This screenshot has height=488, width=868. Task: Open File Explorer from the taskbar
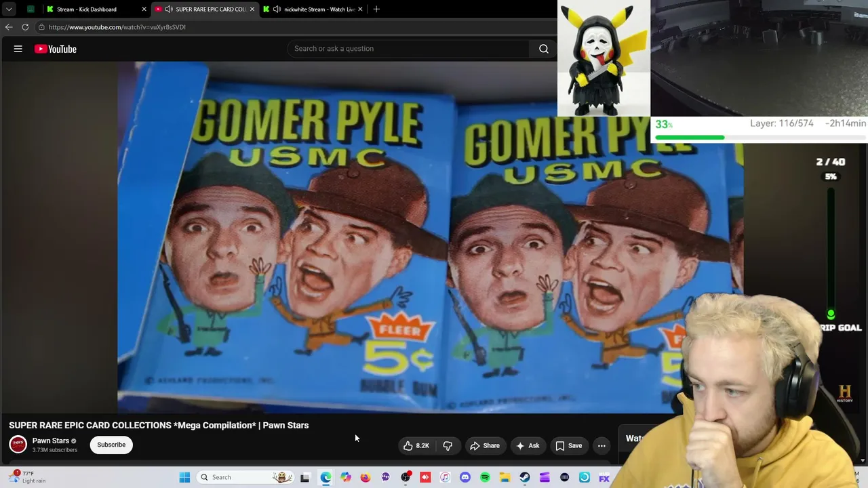point(505,477)
